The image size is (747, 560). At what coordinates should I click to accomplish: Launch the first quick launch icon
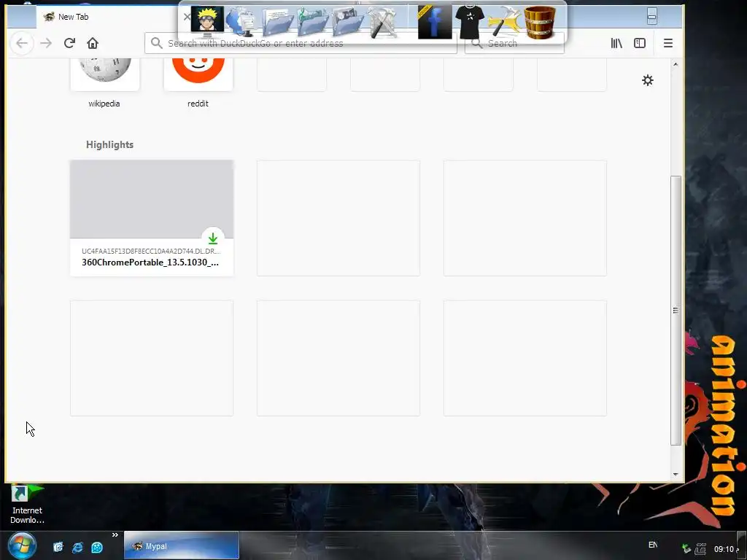pos(58,547)
